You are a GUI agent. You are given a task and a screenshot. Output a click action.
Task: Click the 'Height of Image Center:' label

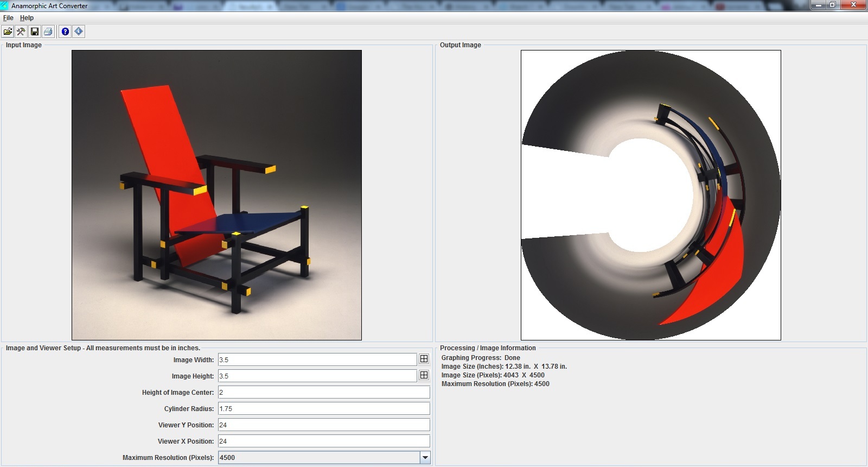[178, 393]
